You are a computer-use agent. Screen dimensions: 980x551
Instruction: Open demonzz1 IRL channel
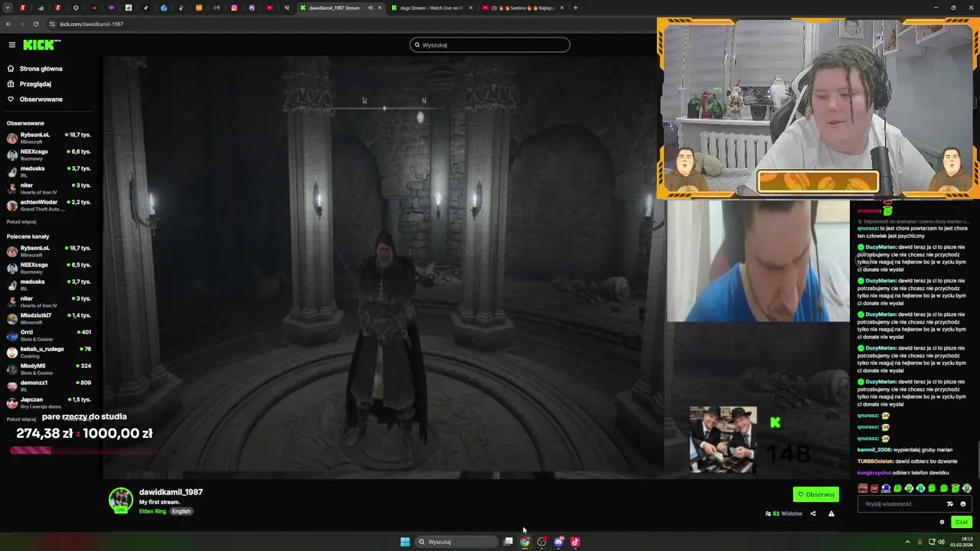[49, 386]
